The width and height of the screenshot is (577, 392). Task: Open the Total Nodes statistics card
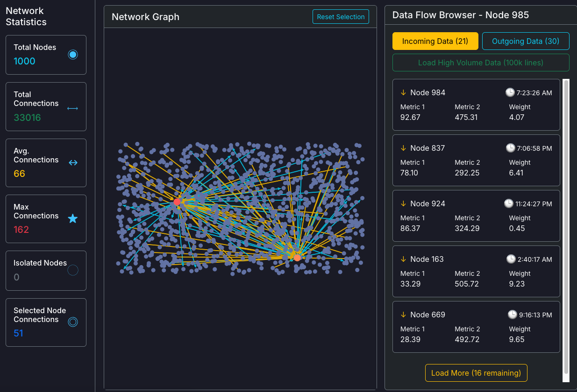pos(46,55)
